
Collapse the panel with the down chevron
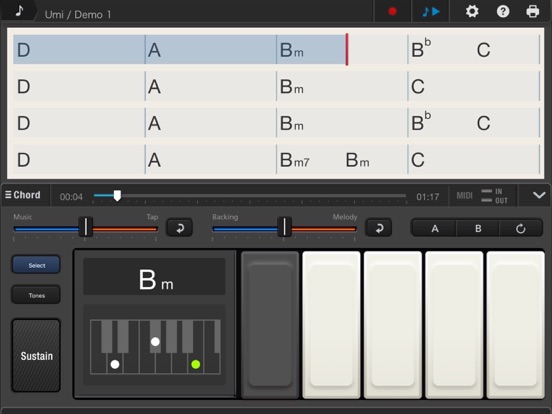(x=539, y=195)
